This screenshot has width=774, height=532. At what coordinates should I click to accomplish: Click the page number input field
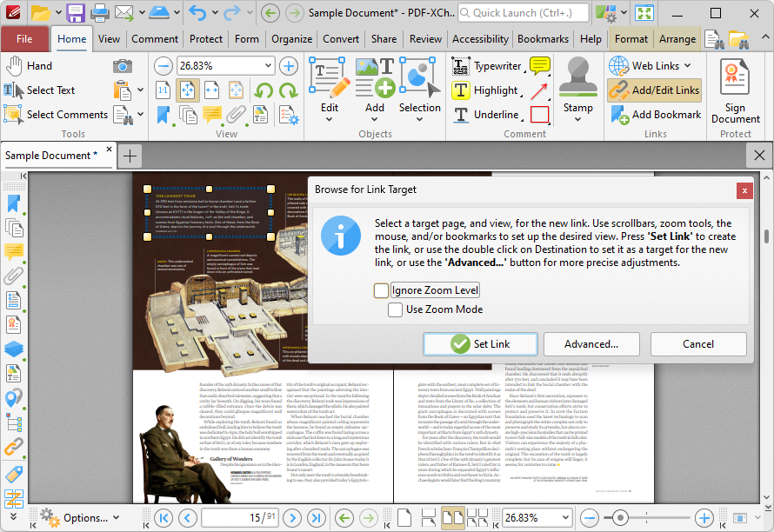tap(240, 518)
